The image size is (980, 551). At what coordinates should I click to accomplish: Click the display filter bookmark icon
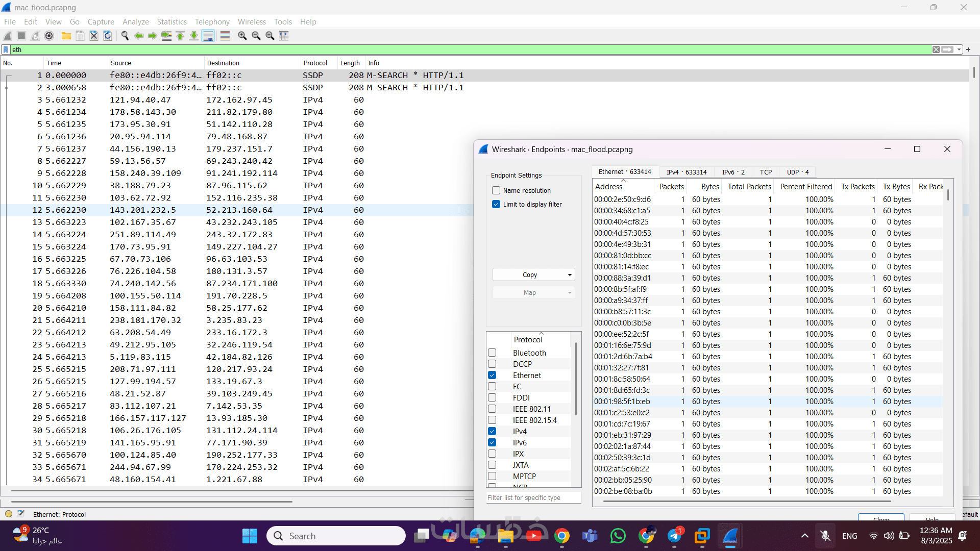[x=6, y=49]
